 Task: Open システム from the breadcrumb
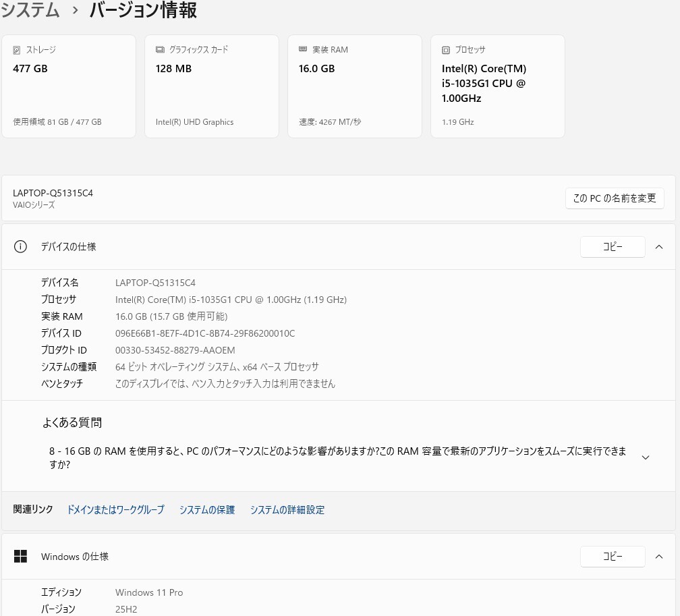(x=30, y=11)
